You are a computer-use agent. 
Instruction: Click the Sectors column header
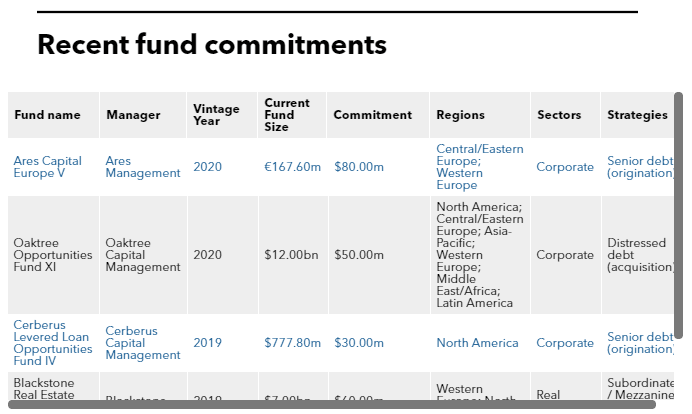[x=565, y=115]
